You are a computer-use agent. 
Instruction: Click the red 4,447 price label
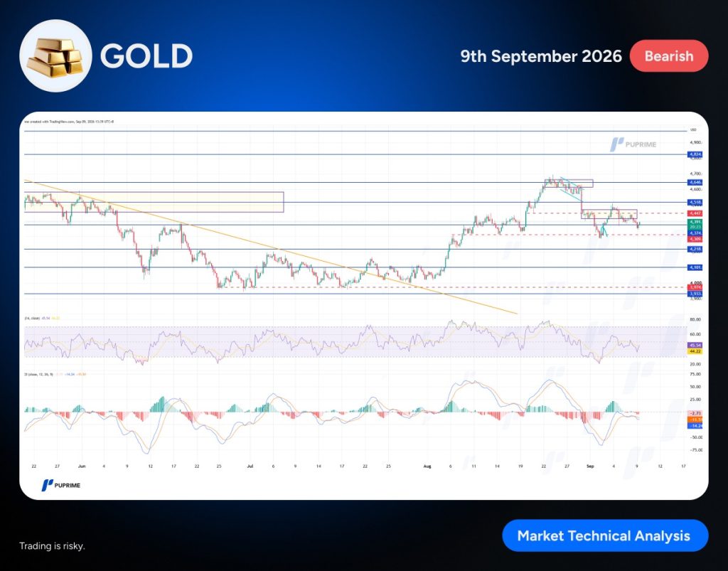(695, 213)
